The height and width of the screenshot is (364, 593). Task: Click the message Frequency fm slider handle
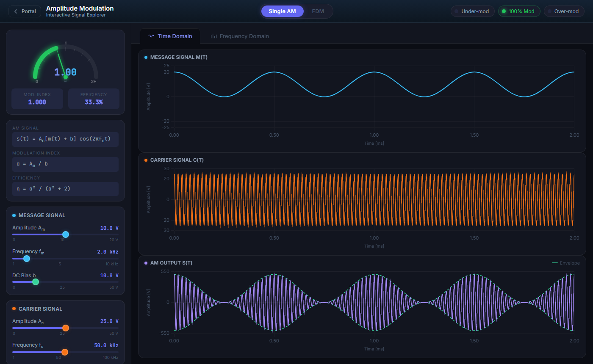(x=27, y=259)
